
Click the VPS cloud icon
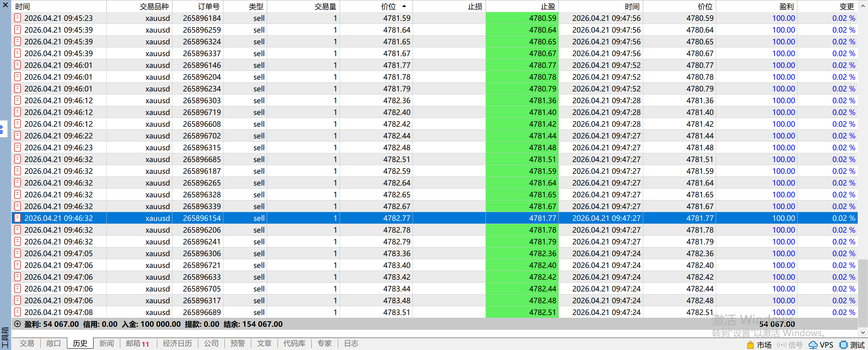point(813,345)
